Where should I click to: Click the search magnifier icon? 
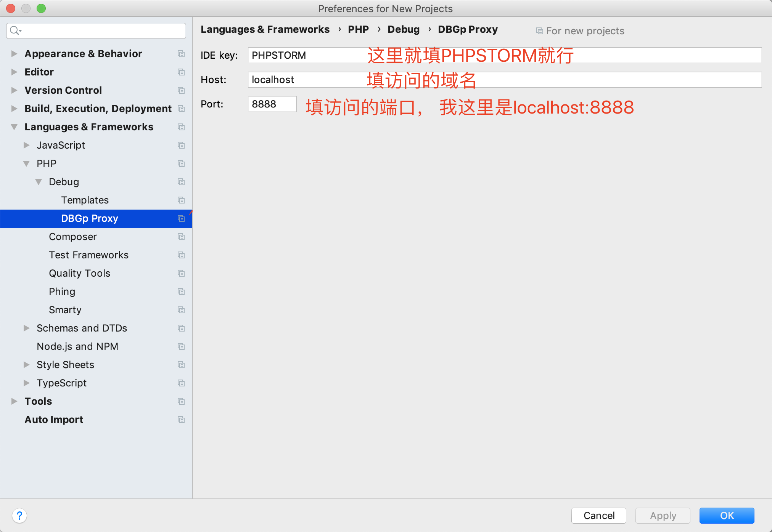click(x=15, y=30)
